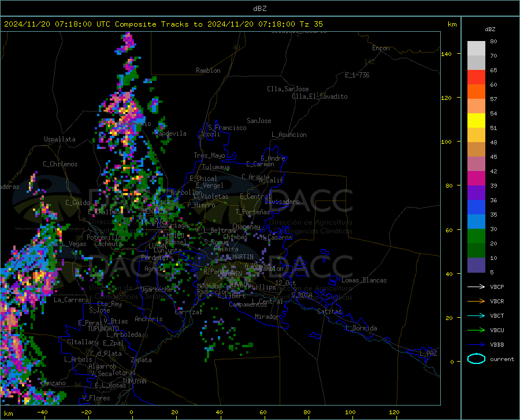Click the light gray 80 dBZ swatch
Image resolution: width=520 pixels, height=420 pixels.
tap(476, 49)
